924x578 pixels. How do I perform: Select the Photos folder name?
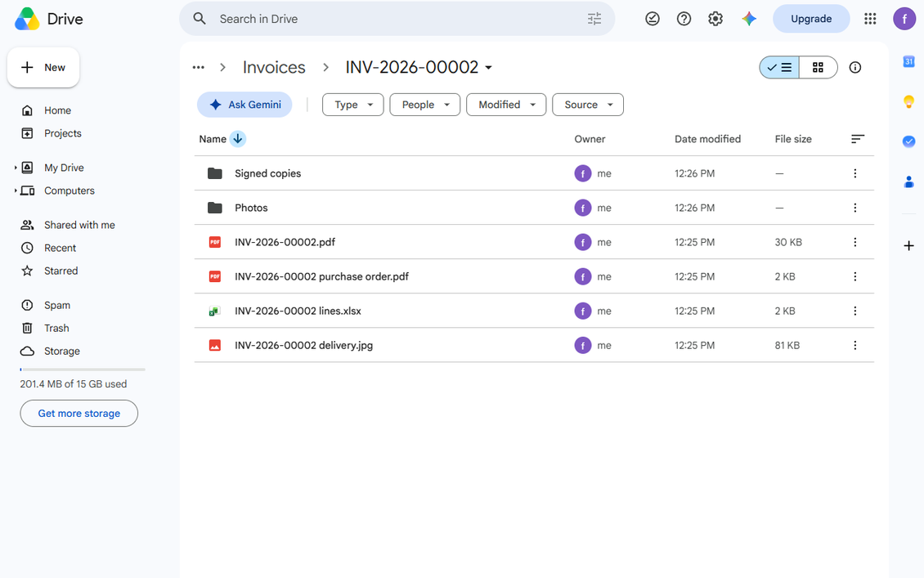click(251, 208)
